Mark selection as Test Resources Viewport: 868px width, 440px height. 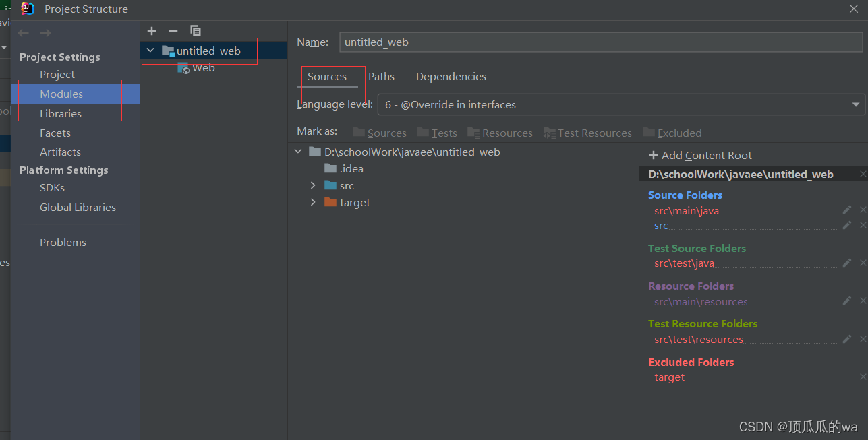(587, 133)
